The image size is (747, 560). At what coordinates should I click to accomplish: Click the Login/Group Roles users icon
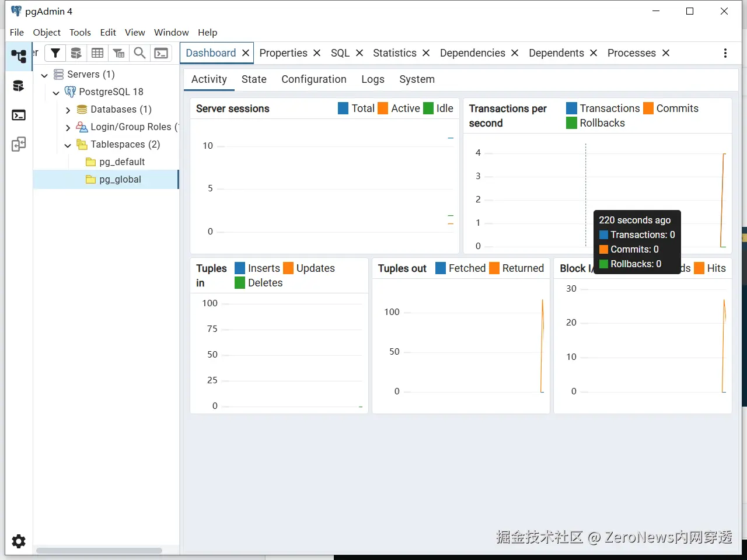click(82, 127)
